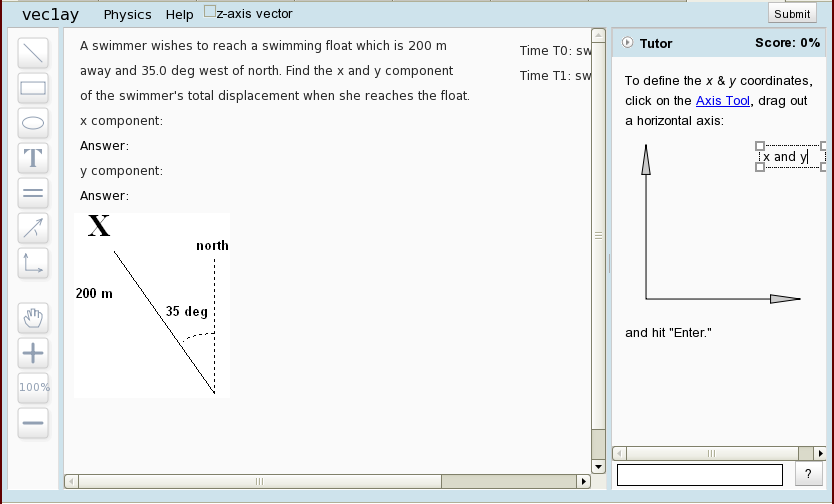
Task: Select the Rectangle tool
Action: [x=33, y=88]
